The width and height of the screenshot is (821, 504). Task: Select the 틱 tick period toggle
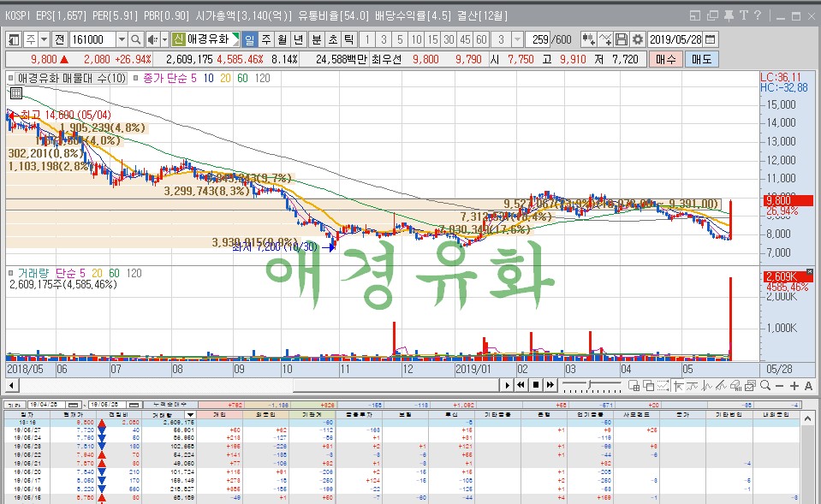pyautogui.click(x=348, y=39)
